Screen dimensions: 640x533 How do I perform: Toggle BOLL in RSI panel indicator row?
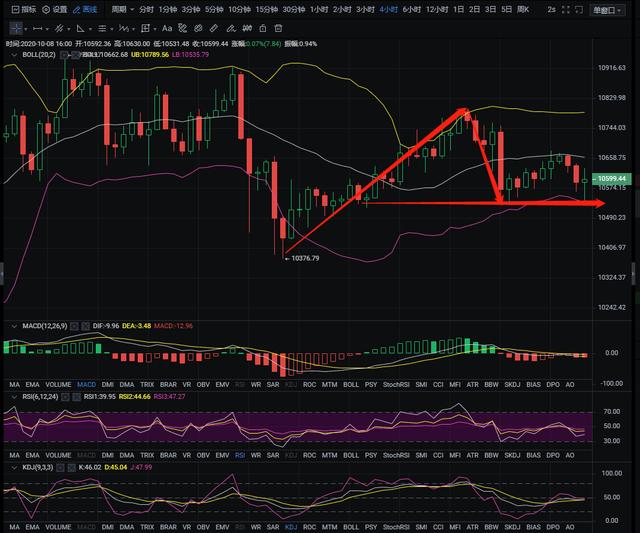pyautogui.click(x=351, y=455)
